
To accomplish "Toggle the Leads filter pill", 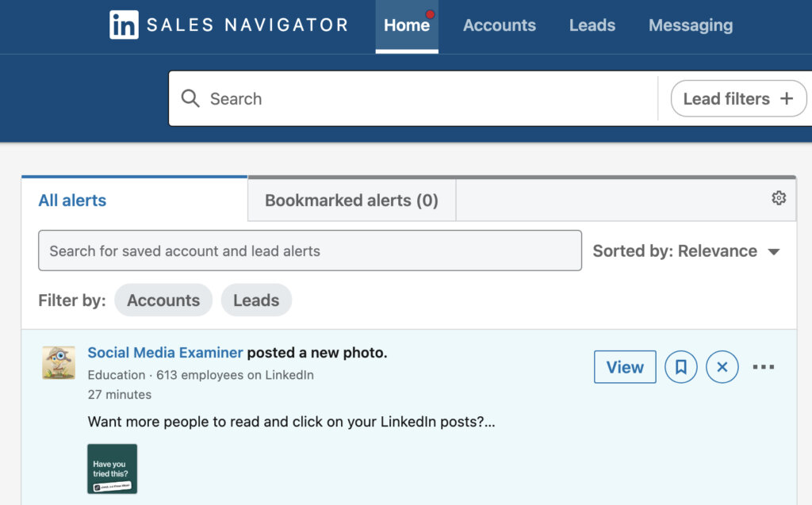I will (x=256, y=300).
